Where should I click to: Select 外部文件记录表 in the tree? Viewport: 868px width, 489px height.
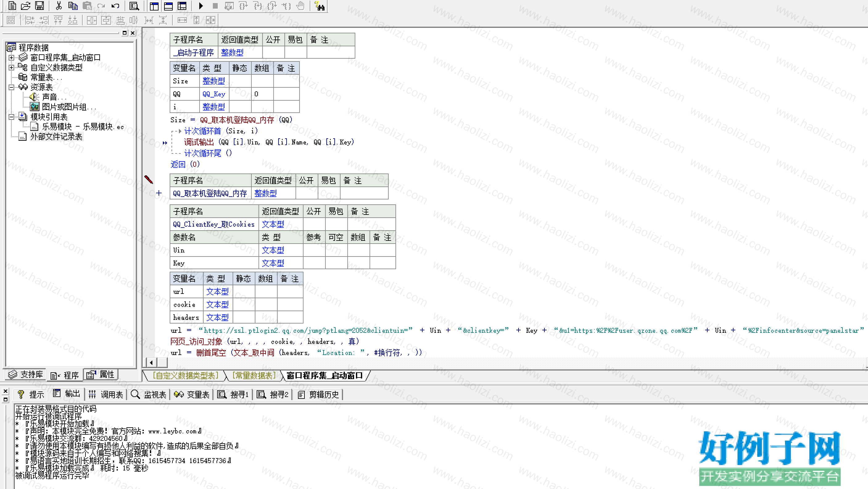(56, 136)
